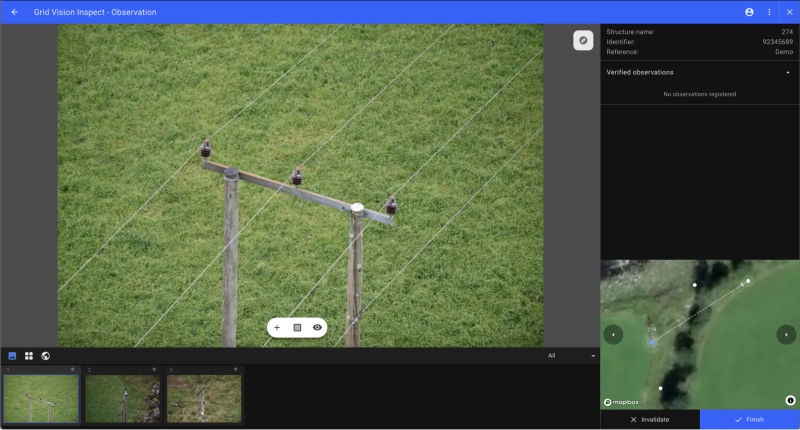800x430 pixels.
Task: Click the compass icon over the image
Action: [x=583, y=40]
